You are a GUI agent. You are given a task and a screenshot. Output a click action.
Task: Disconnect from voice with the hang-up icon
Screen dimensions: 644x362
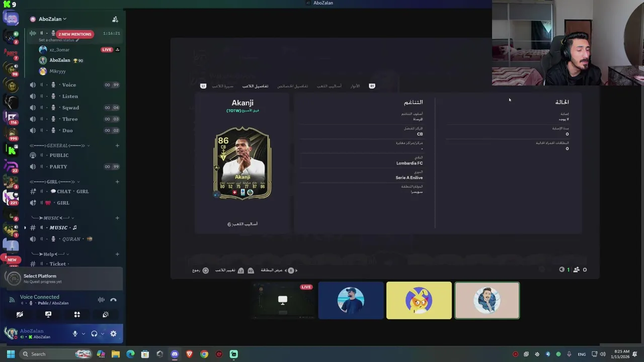coord(113,300)
